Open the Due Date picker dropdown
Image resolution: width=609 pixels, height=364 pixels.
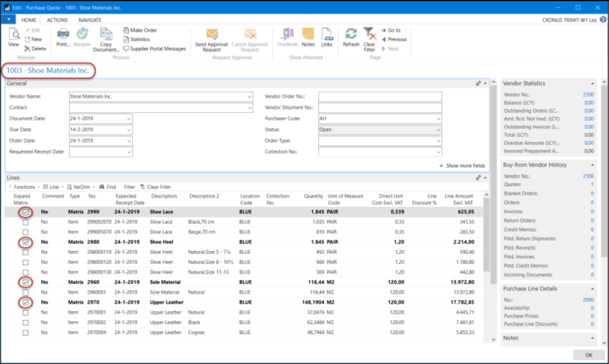tap(129, 130)
